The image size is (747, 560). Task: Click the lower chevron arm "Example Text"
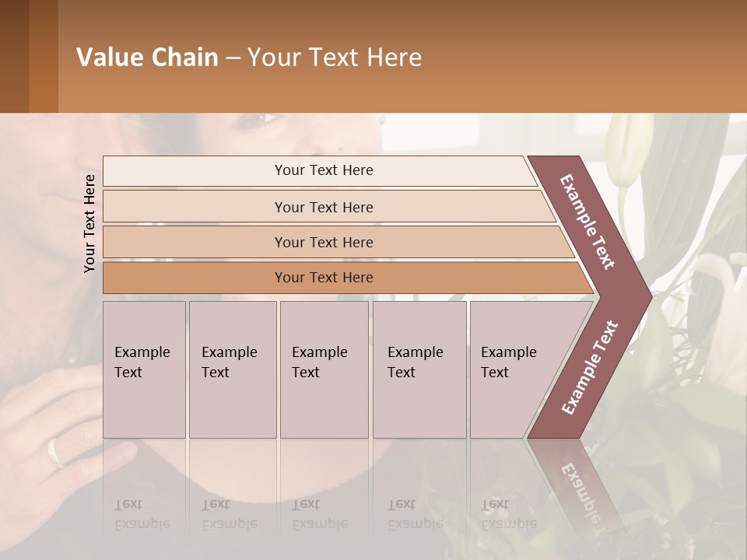(590, 367)
